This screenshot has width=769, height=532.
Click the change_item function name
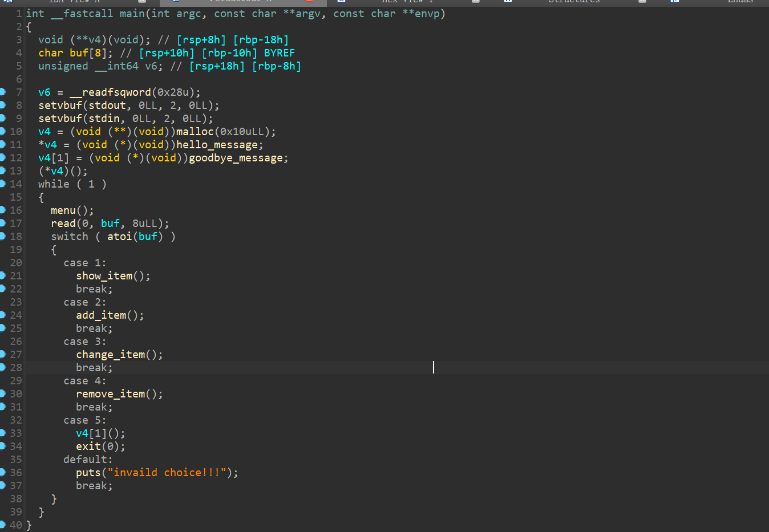[x=111, y=355]
